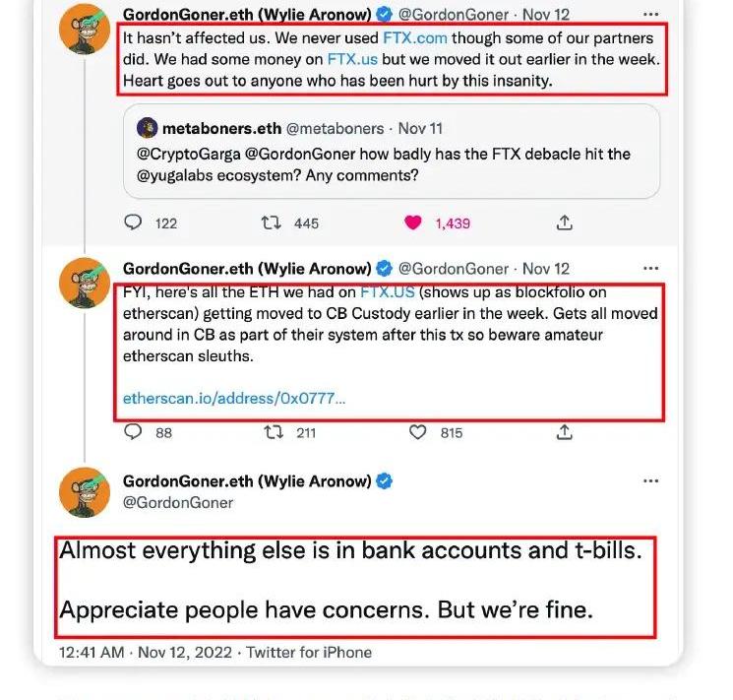The height and width of the screenshot is (700, 733).
Task: Share the second tweet about CB Custody
Action: click(565, 432)
